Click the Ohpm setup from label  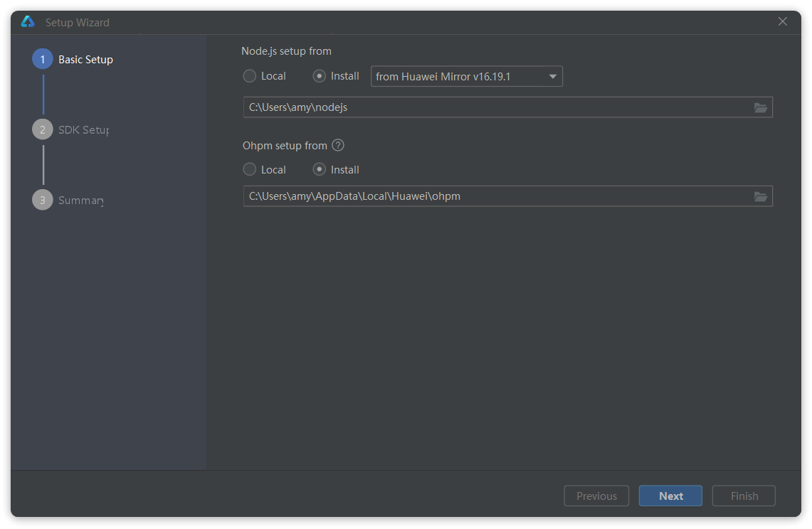click(x=285, y=146)
